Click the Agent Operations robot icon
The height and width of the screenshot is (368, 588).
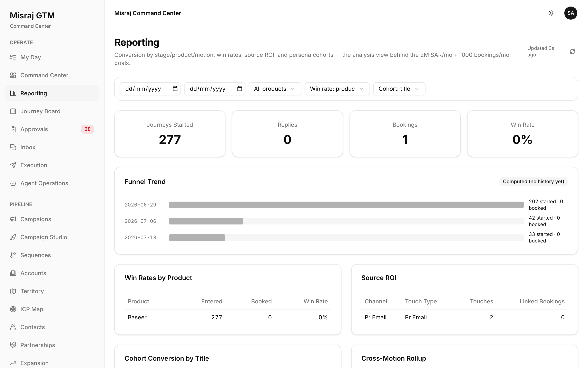13,183
